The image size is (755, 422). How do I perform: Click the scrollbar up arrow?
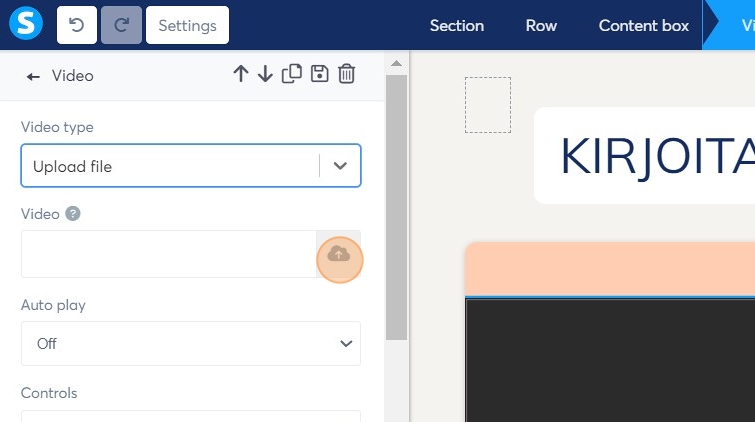[396, 63]
